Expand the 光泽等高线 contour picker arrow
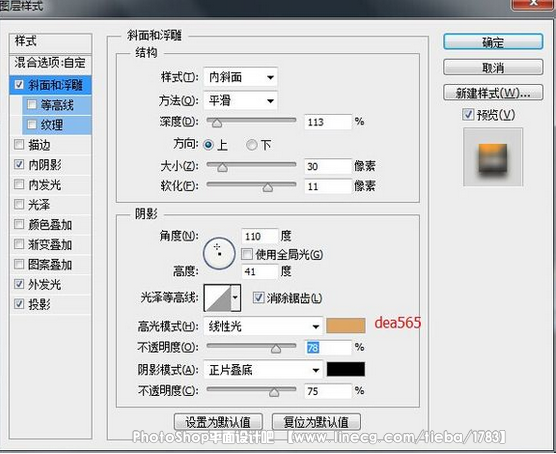The image size is (556, 454). tap(235, 298)
